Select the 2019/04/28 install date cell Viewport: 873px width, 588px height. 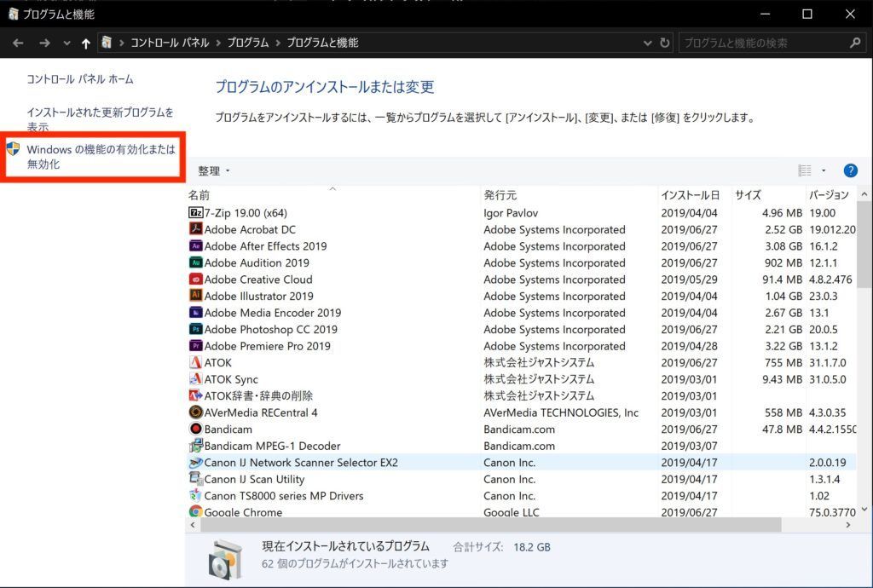pos(689,346)
